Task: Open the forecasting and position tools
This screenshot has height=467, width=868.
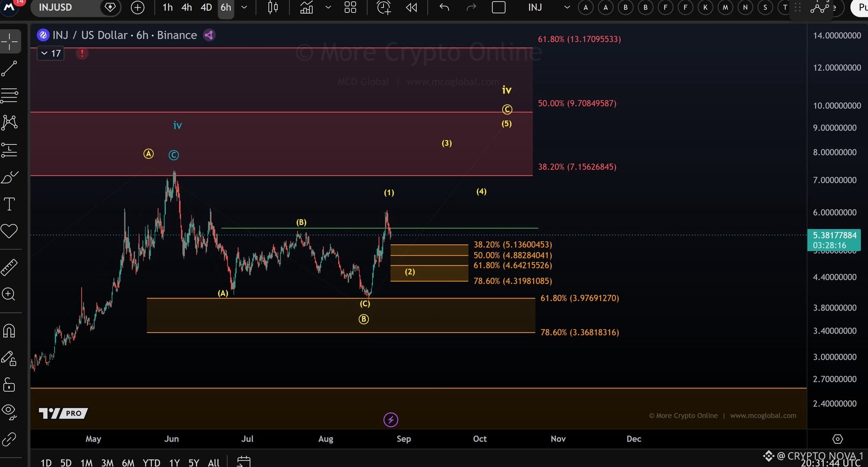Action: 9,150
